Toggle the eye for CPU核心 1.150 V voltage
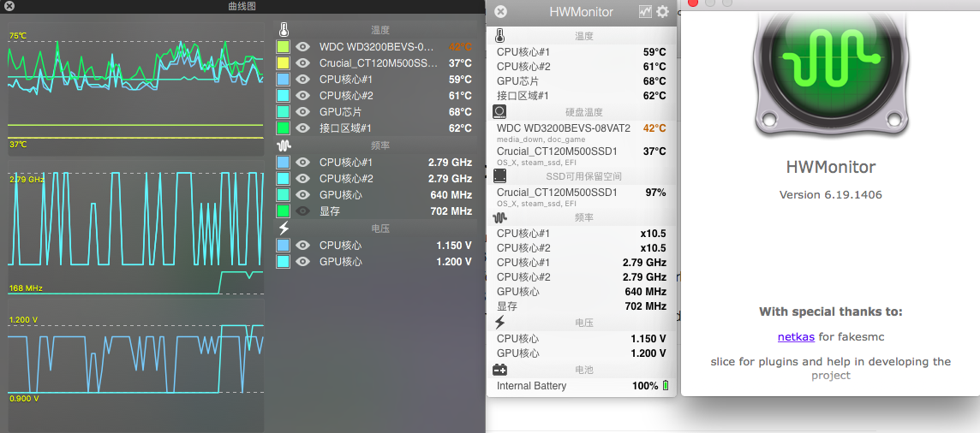The height and width of the screenshot is (433, 980). [303, 246]
